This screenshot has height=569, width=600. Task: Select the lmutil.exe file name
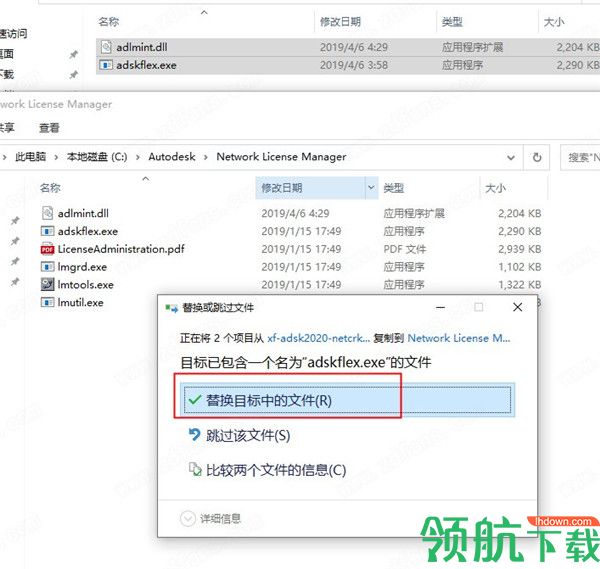click(x=80, y=302)
